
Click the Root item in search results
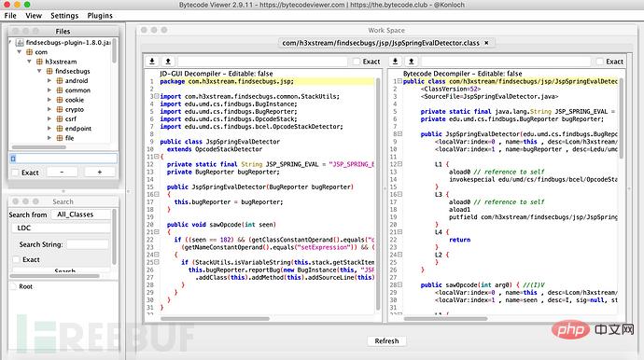(x=25, y=286)
